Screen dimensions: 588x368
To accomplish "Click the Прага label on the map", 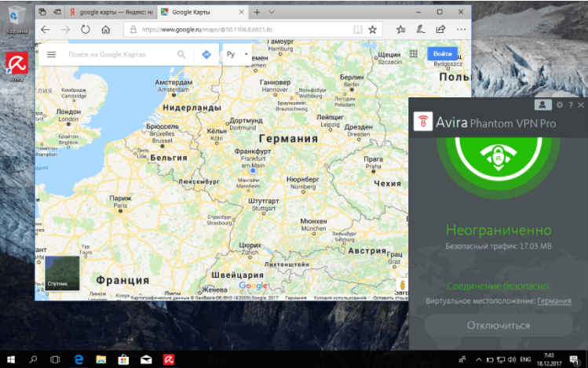I will 374,159.
